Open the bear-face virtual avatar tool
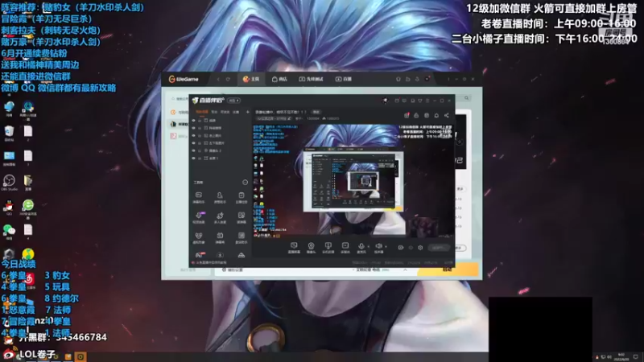 tap(199, 237)
